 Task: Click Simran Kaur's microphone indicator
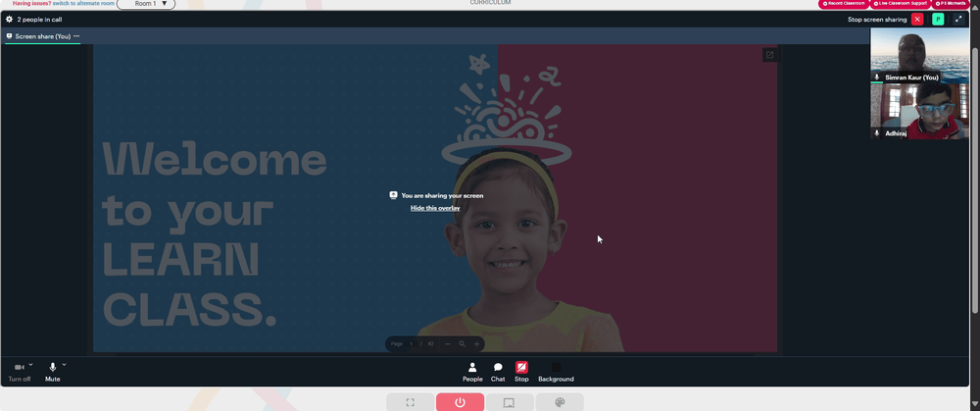(877, 77)
